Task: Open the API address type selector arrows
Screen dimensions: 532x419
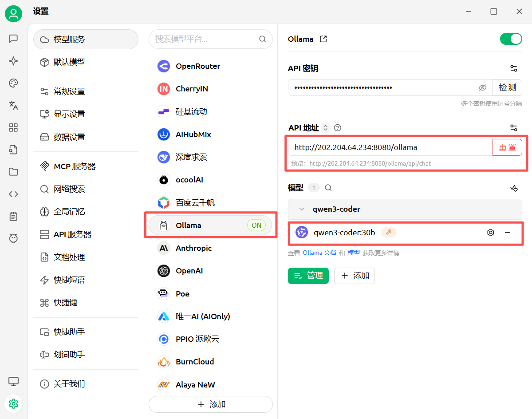Action: [325, 128]
